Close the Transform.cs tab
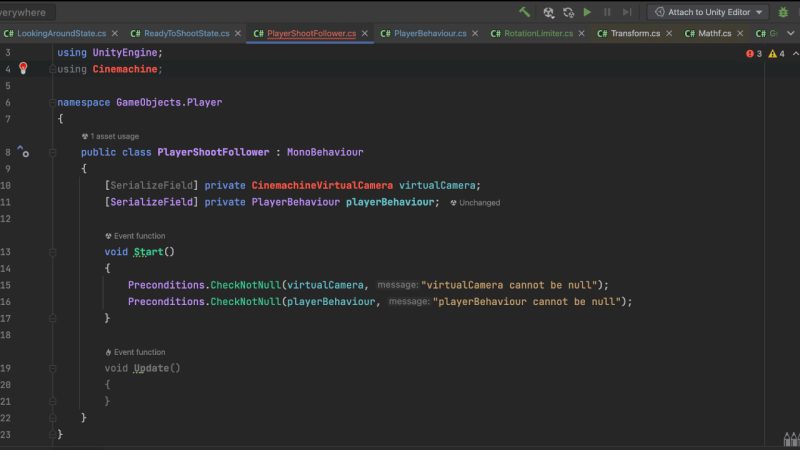Viewport: 800px width, 450px height. point(669,33)
